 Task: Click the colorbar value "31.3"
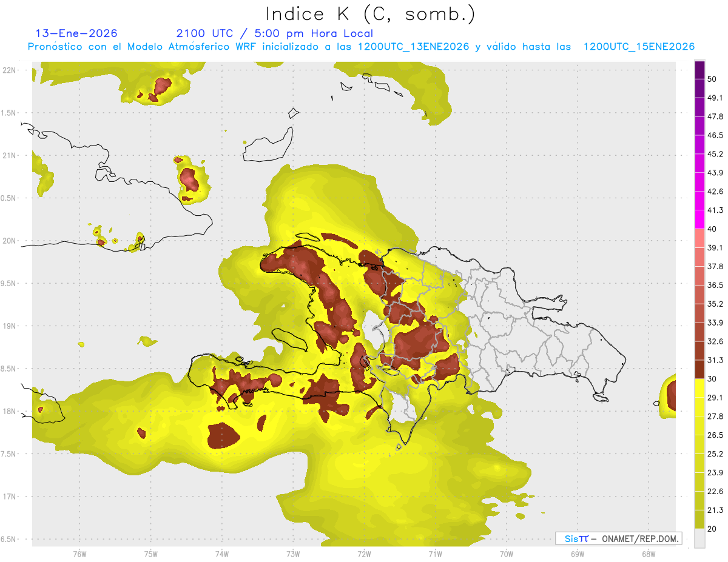pos(715,360)
